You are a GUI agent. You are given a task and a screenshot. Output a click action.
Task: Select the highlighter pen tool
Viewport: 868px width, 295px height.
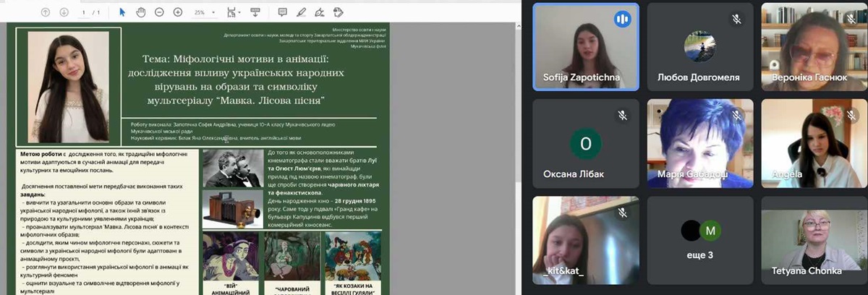[x=301, y=12]
